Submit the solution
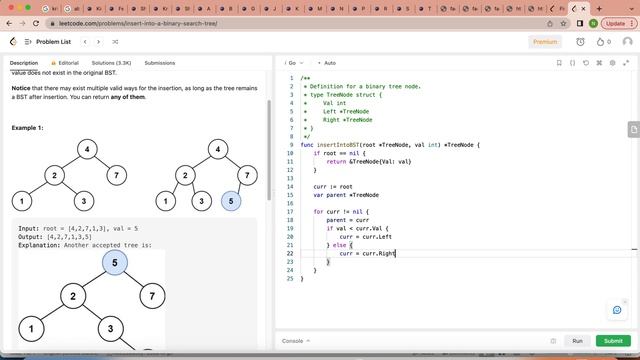The width and height of the screenshot is (640, 360). tap(613, 341)
